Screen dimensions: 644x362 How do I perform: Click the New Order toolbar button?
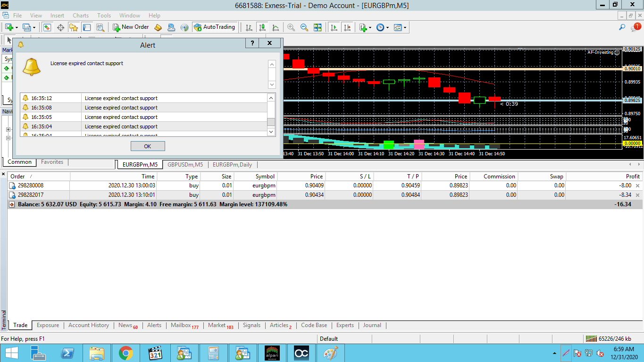click(x=131, y=27)
